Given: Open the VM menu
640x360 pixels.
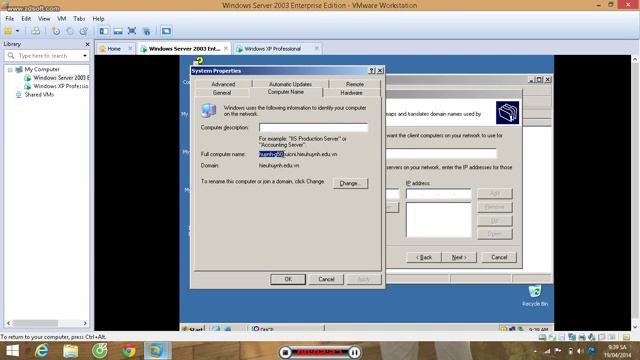Looking at the screenshot, I should [x=62, y=19].
